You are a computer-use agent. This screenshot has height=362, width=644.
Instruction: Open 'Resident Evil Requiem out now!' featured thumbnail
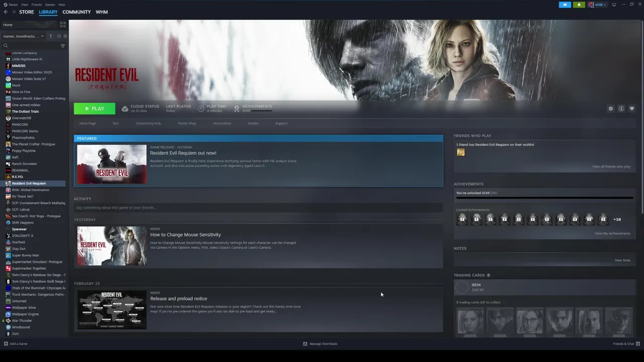point(112,164)
